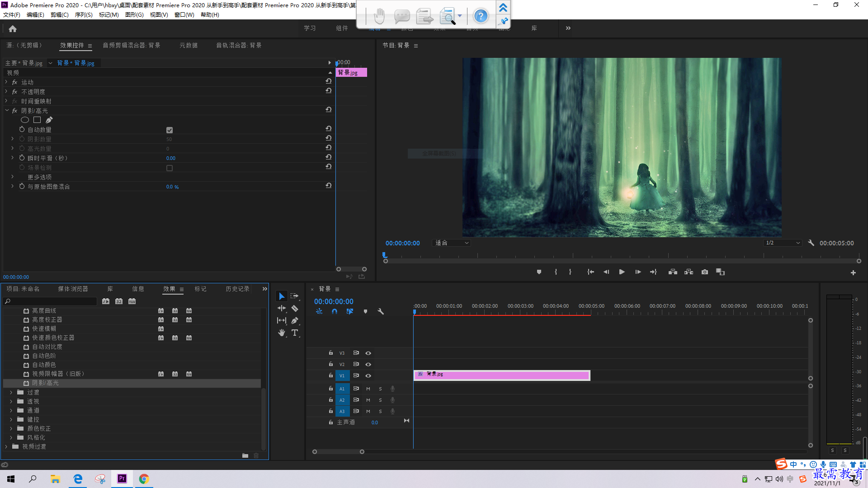Switch to the 学习 workspace

click(310, 28)
